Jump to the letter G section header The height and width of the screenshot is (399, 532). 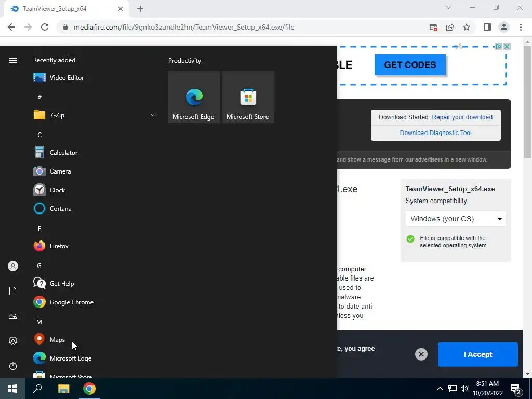[39, 266]
